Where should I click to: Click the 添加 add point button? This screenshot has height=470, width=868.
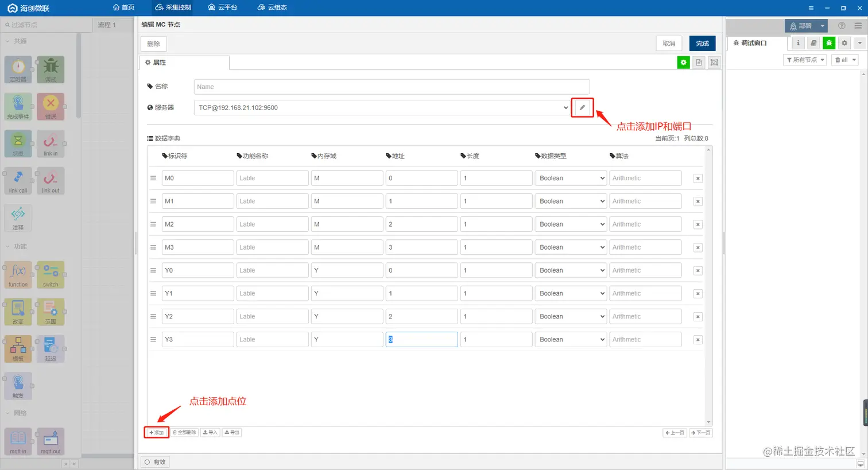(157, 433)
